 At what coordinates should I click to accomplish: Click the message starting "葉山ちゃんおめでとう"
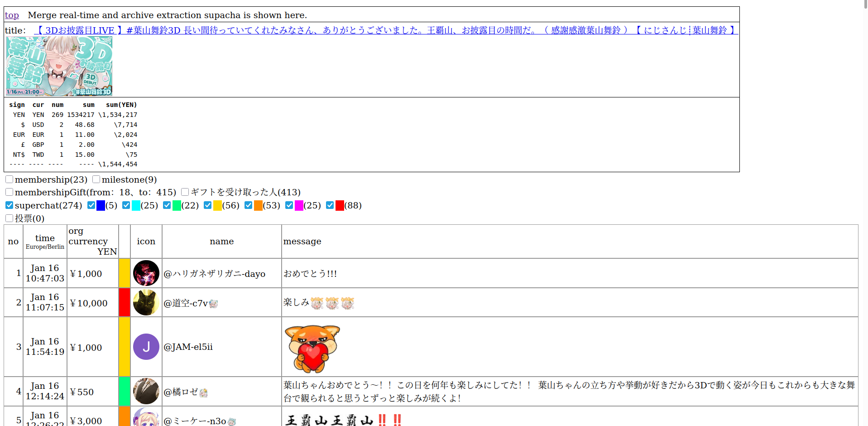pos(569,392)
